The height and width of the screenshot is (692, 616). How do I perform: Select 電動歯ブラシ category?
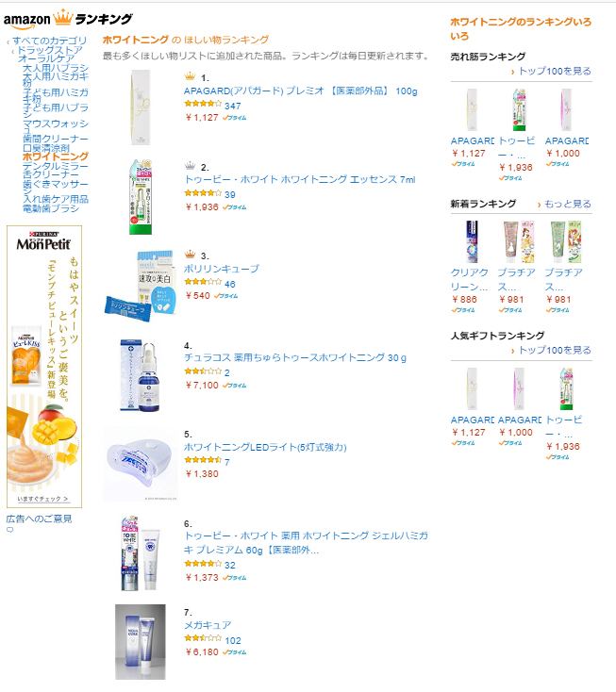[x=51, y=208]
